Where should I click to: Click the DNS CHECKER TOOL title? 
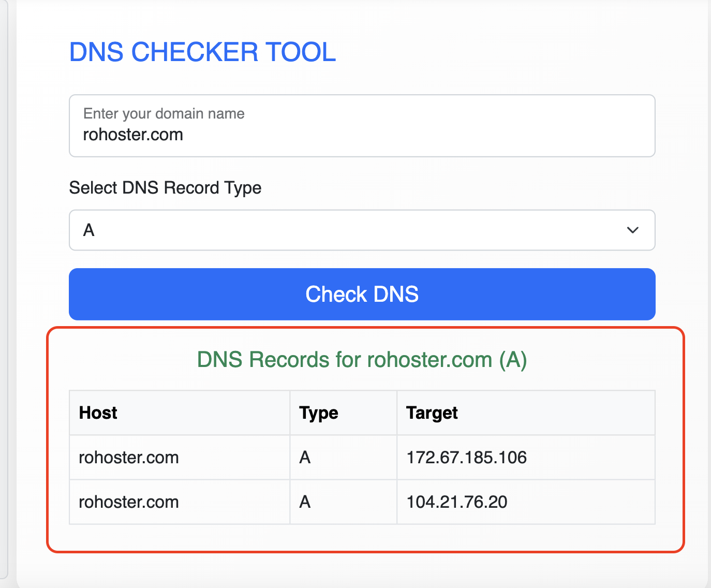pos(202,52)
